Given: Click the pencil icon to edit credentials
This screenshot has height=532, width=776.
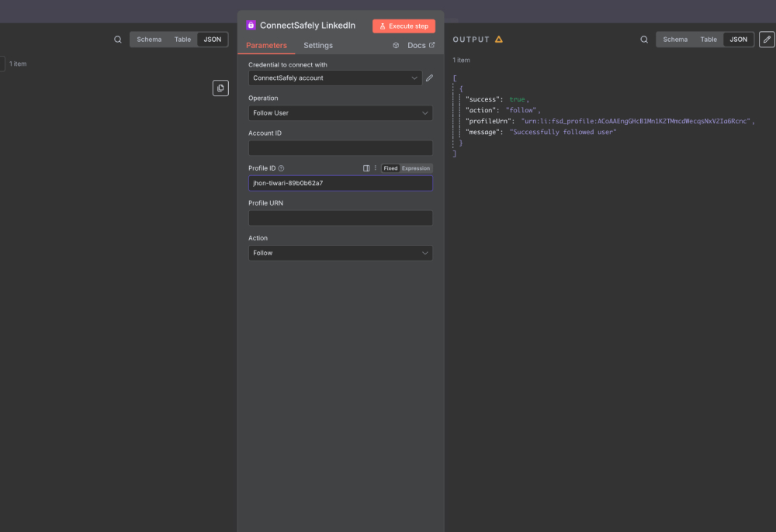Looking at the screenshot, I should (429, 78).
